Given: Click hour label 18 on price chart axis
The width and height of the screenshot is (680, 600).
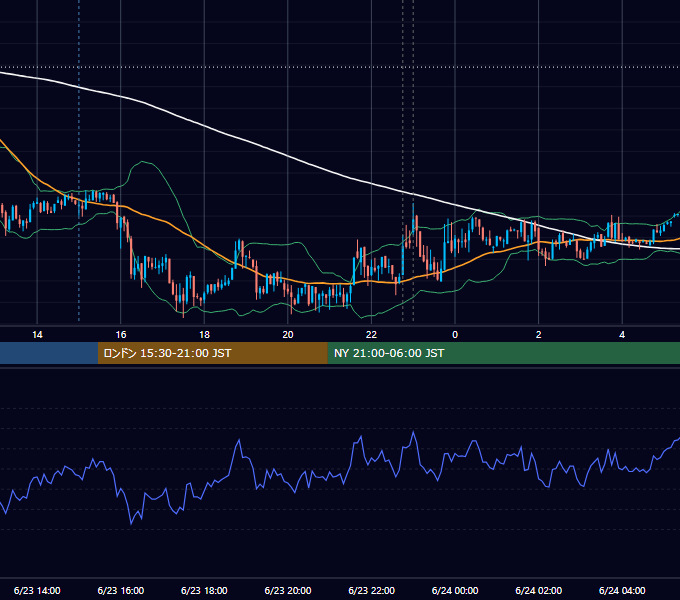Looking at the screenshot, I should 204,335.
